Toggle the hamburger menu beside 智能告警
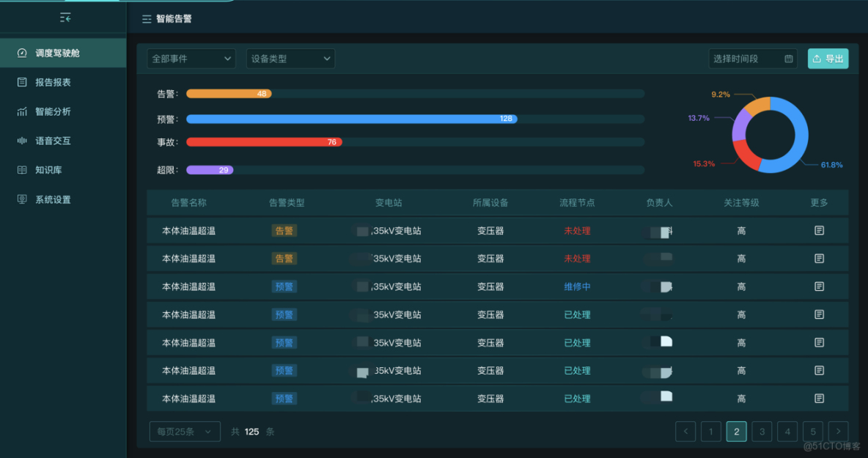 (x=147, y=18)
